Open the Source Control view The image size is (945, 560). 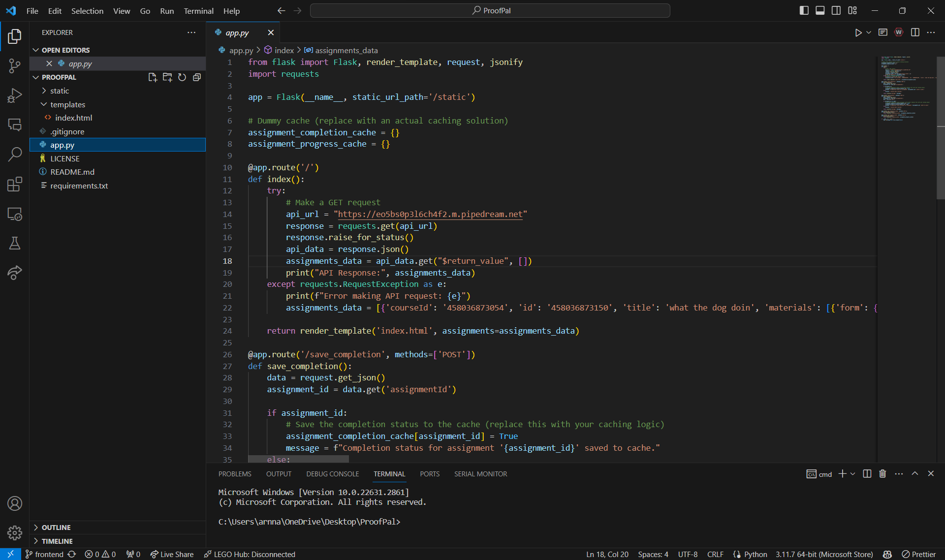[x=15, y=65]
